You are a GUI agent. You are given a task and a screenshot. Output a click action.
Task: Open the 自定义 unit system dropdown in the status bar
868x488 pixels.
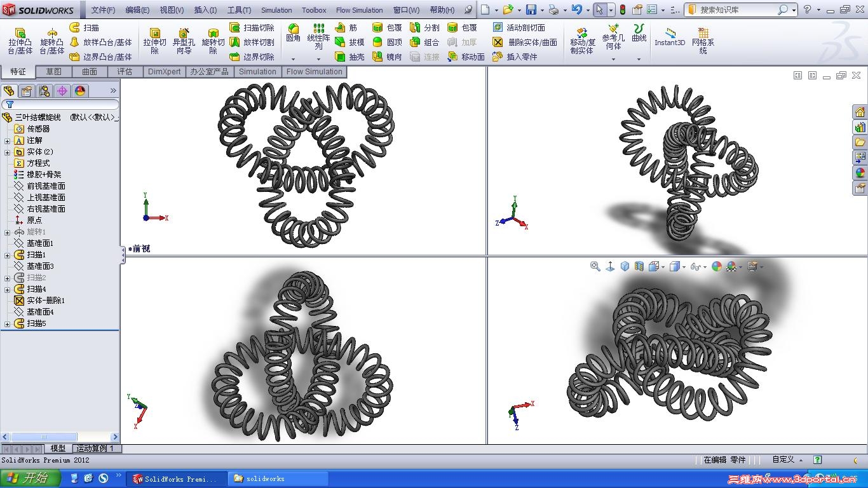788,459
